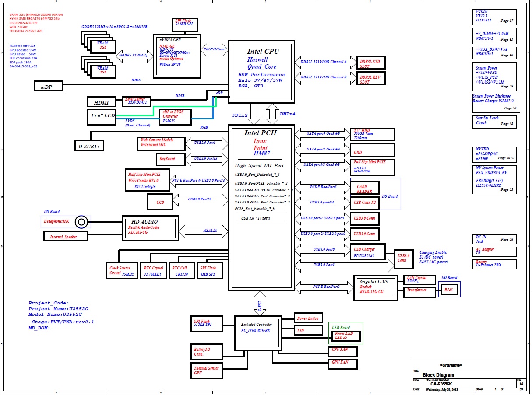Click the FDIx2 bus label
The height and width of the screenshot is (395, 532).
coord(240,115)
